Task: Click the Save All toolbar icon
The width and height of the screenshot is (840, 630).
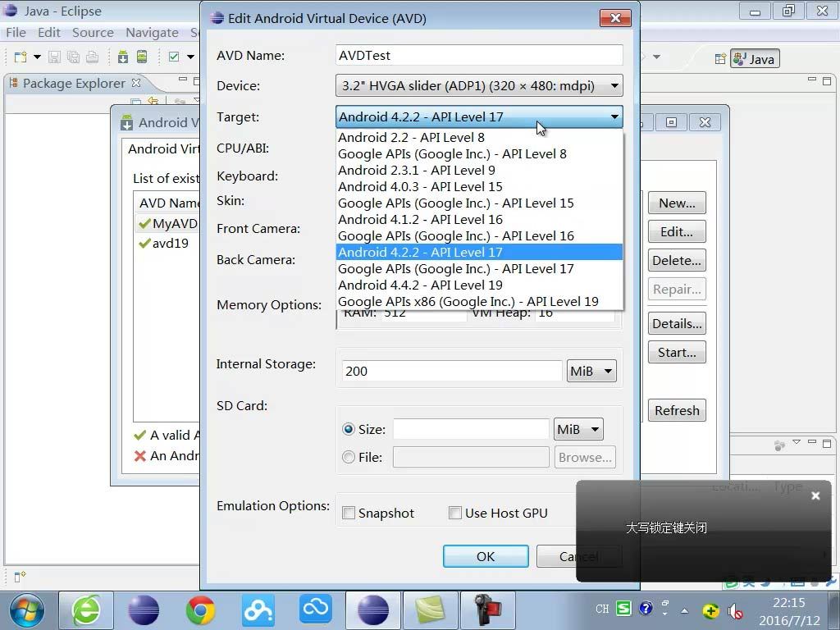Action: coord(73,57)
